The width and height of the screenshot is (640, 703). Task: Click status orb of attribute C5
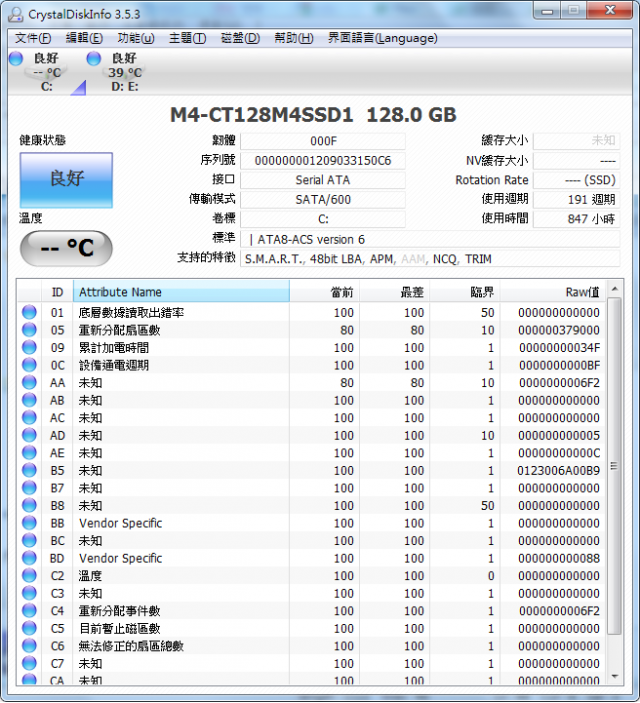click(x=29, y=628)
